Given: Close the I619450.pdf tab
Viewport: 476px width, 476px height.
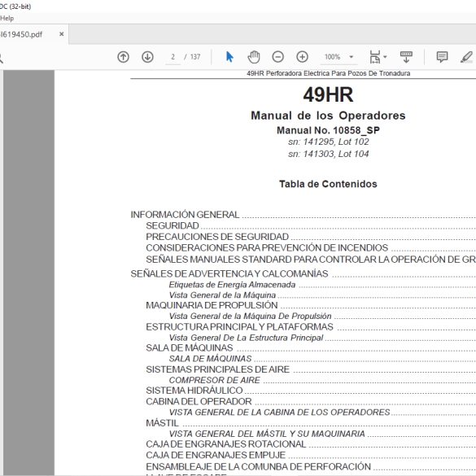Looking at the screenshot, I should pyautogui.click(x=61, y=34).
